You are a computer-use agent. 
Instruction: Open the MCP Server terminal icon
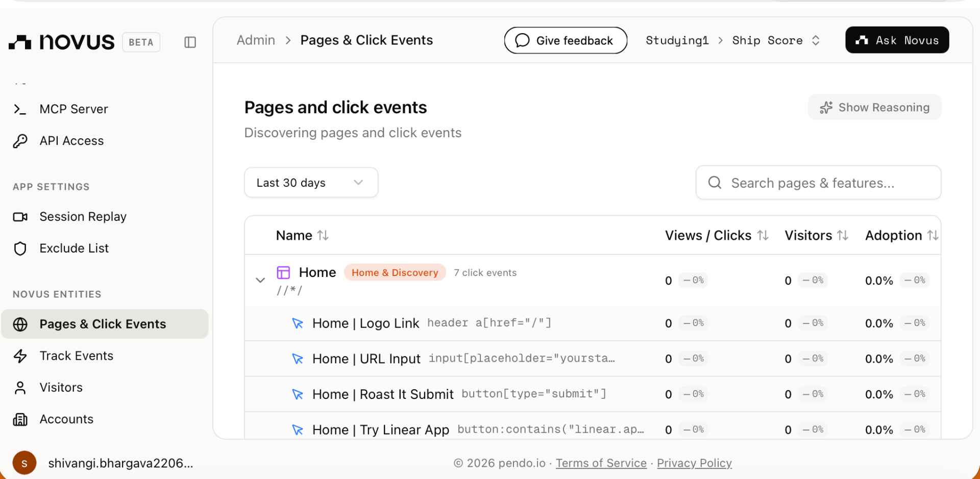click(x=20, y=109)
